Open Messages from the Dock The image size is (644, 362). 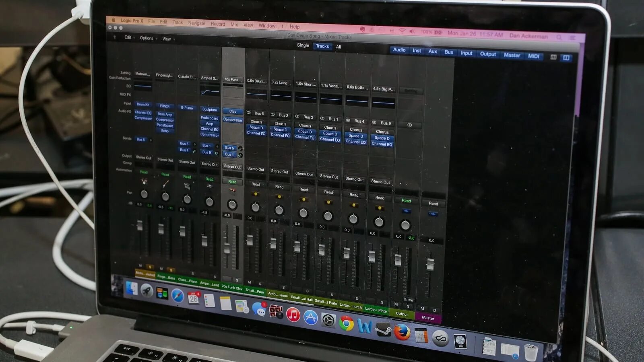coord(259,309)
